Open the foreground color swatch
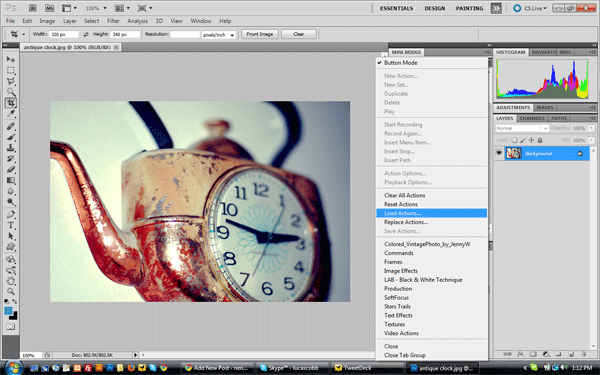Viewport: 600px width, 375px height. tap(8, 311)
